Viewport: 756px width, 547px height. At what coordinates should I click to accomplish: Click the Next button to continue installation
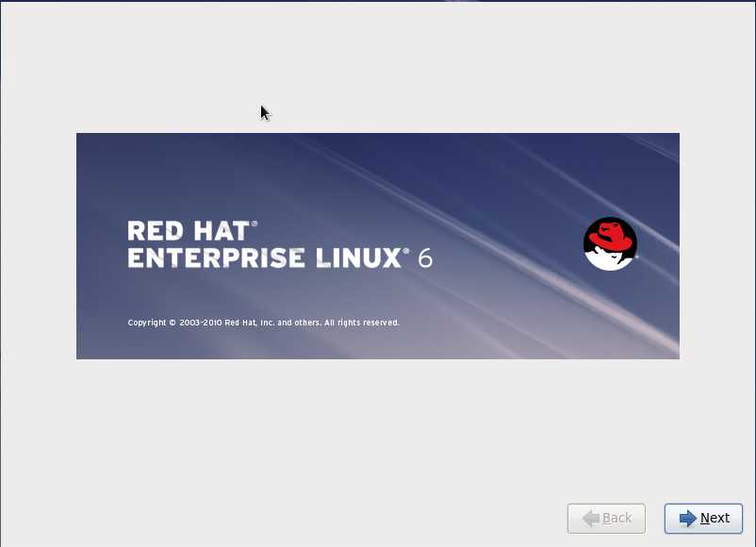point(703,519)
